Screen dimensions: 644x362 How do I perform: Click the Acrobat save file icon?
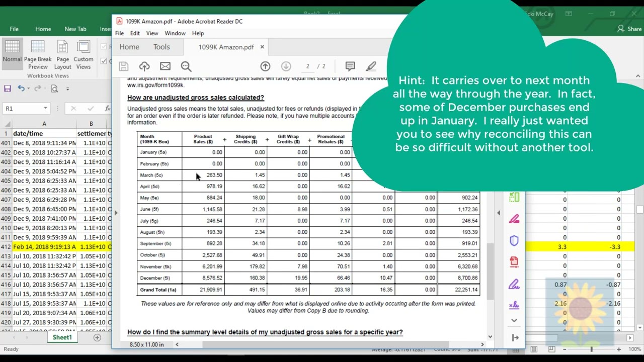point(124,66)
